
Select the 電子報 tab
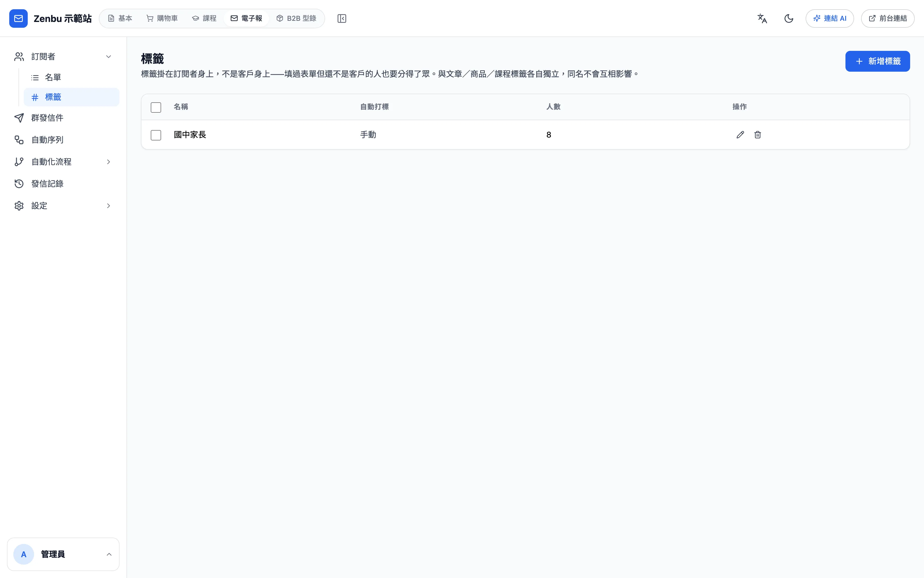246,18
